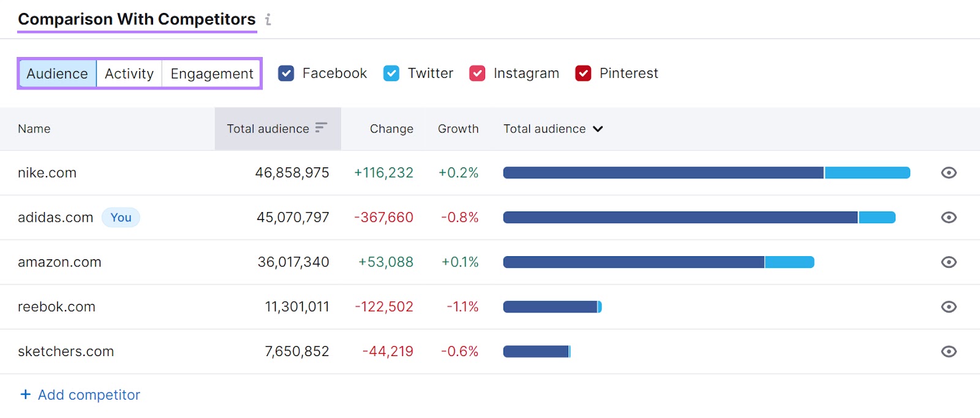
Task: Hide sketchers.com row via eye icon
Action: [x=948, y=352]
